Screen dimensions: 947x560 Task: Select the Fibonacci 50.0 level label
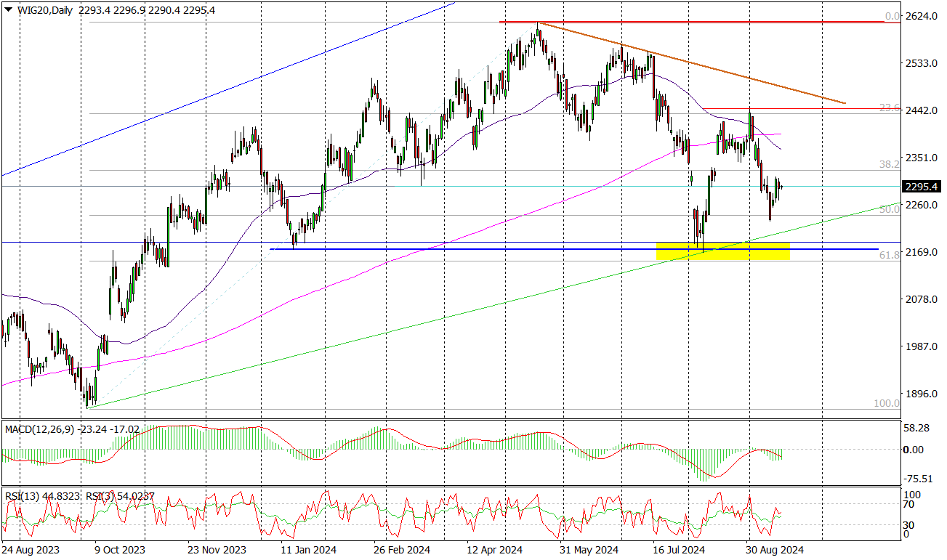[x=890, y=209]
